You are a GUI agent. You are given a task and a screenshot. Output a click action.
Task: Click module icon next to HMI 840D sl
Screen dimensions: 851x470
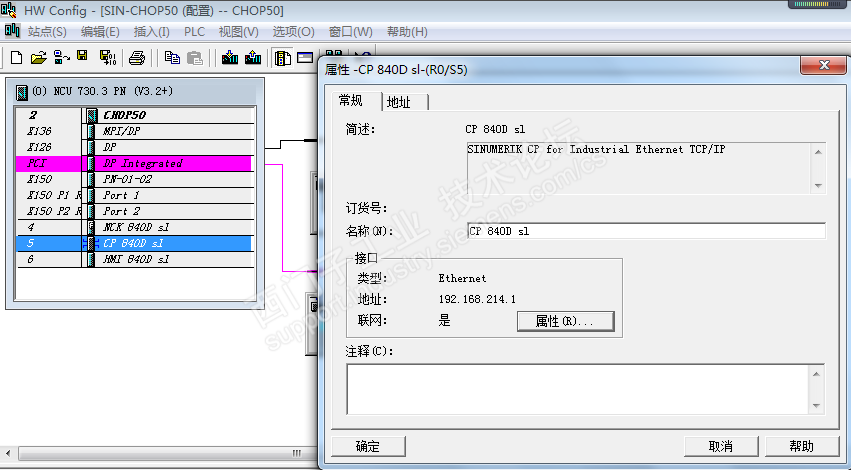point(91,259)
